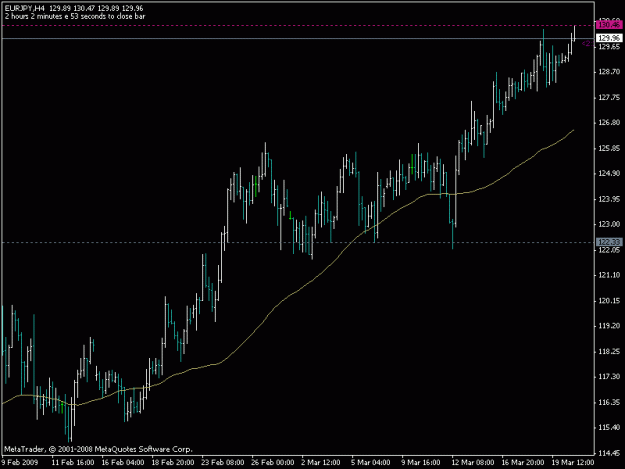This screenshot has height=469, width=625.
Task: Click the '11 Feb 16:00' time label
Action: (73, 463)
